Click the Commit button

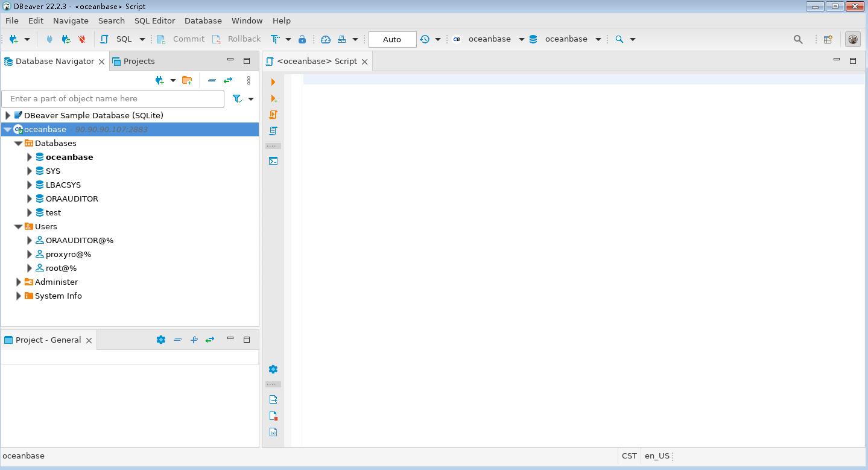pyautogui.click(x=181, y=39)
